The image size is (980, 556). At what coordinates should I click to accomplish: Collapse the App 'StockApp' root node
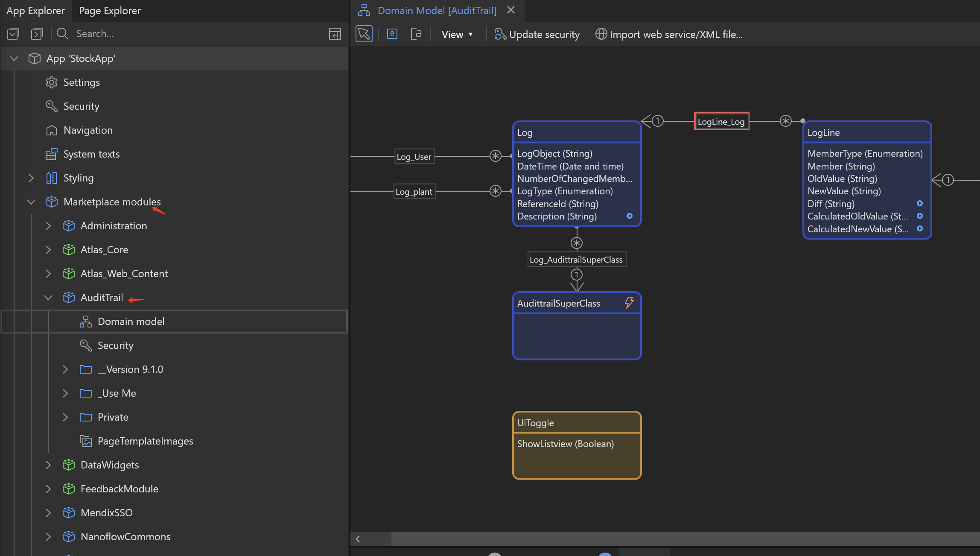point(14,59)
